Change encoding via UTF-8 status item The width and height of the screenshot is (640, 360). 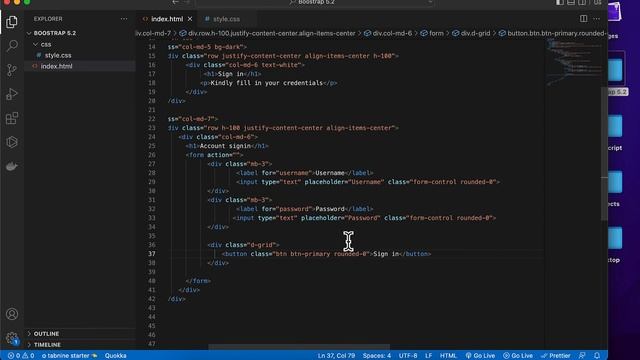(x=408, y=356)
